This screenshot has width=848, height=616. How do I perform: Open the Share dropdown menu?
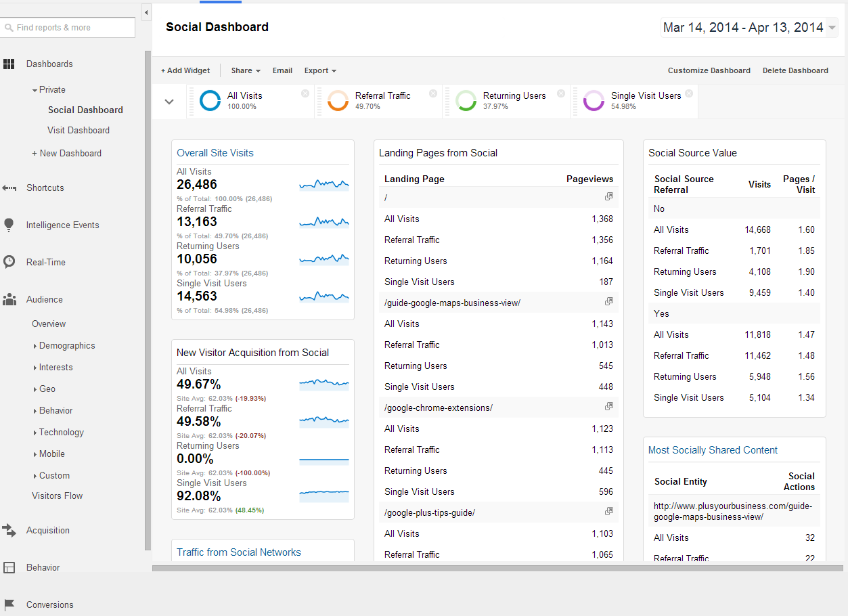[246, 70]
